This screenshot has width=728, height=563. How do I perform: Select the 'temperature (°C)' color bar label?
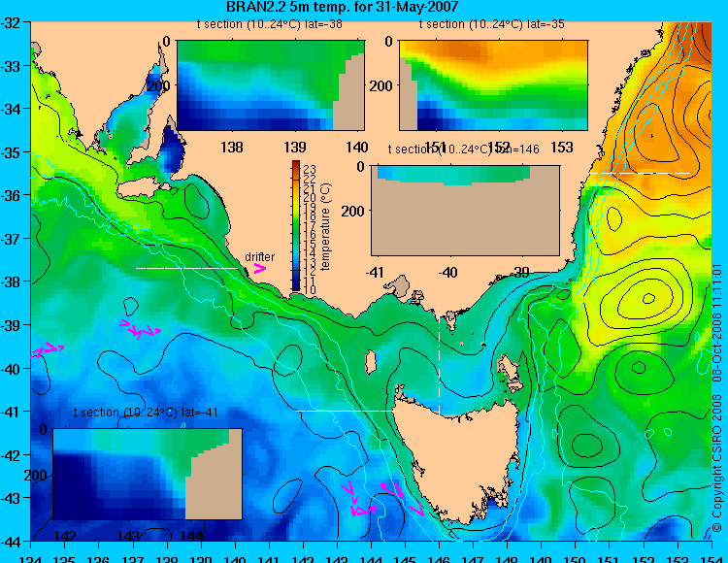pos(325,226)
